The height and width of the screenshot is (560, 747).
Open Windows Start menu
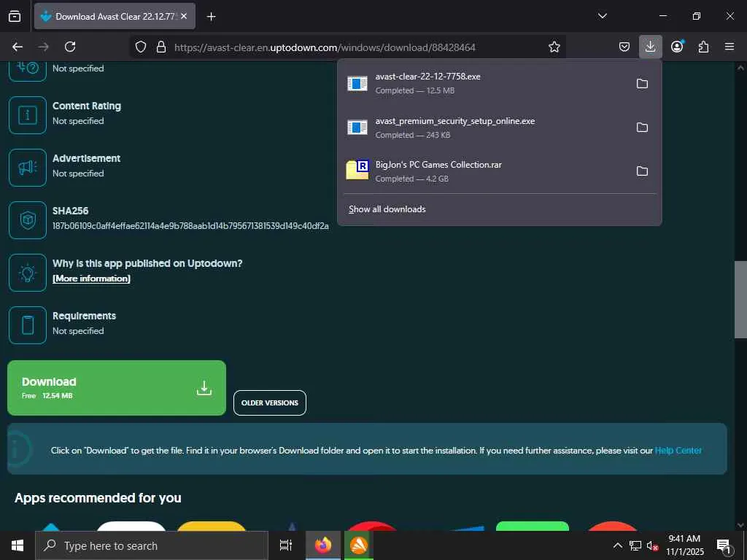[x=18, y=545]
